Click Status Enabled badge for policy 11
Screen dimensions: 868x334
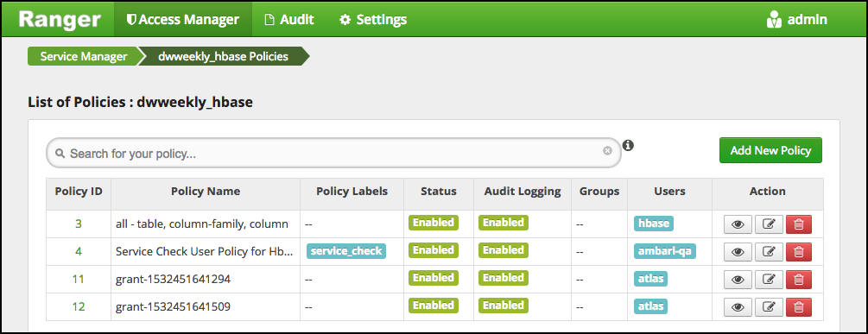coord(434,278)
